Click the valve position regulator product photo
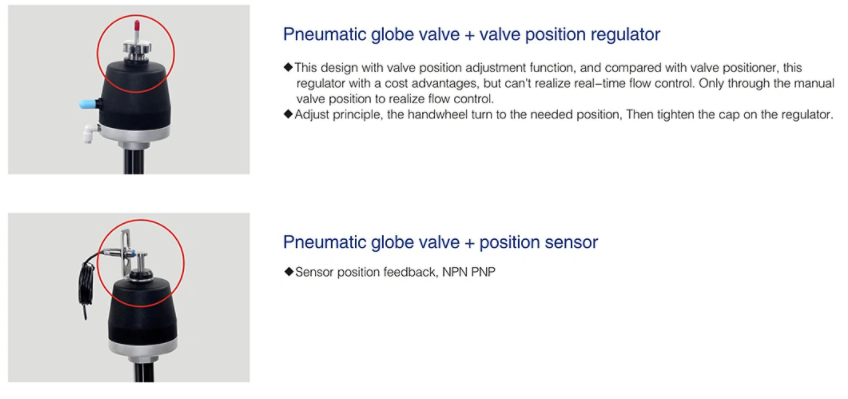848x399 pixels. point(129,90)
